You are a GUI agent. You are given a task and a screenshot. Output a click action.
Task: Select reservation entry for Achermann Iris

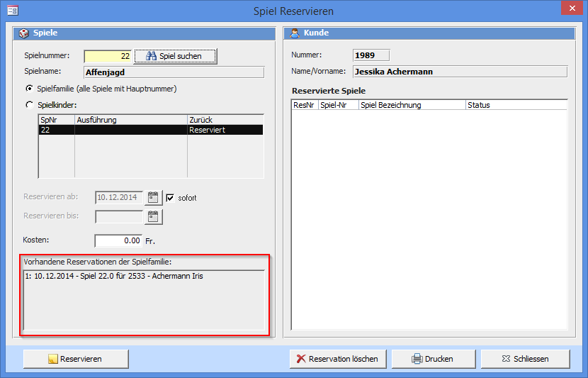114,277
